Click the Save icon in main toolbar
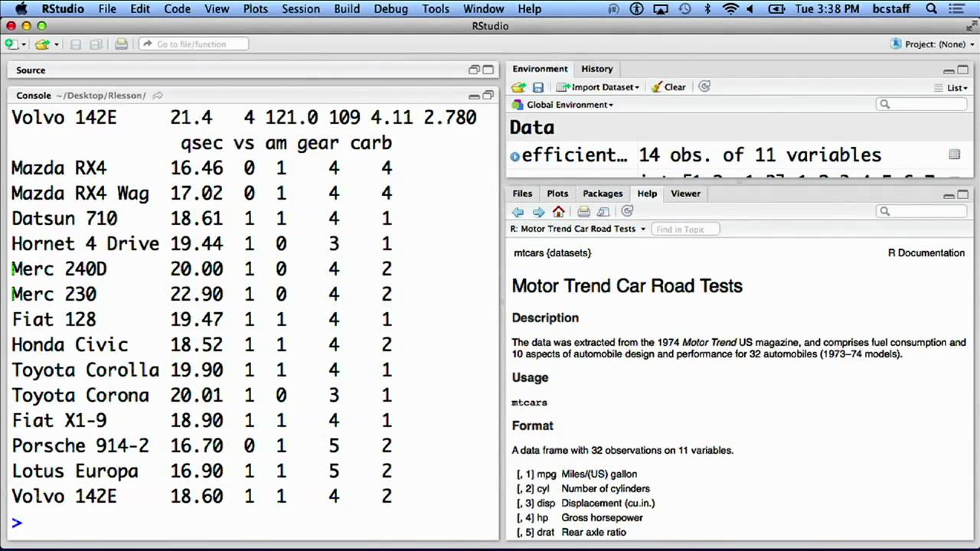980x551 pixels. 75,44
